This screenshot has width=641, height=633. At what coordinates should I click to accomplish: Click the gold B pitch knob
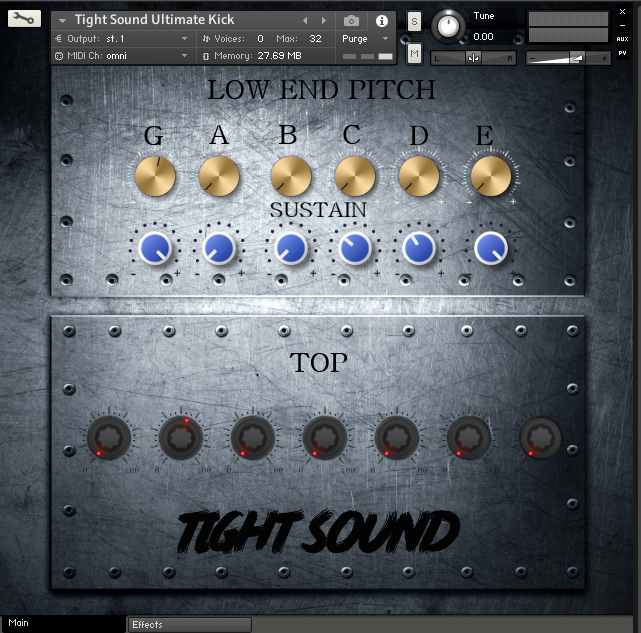click(x=291, y=176)
